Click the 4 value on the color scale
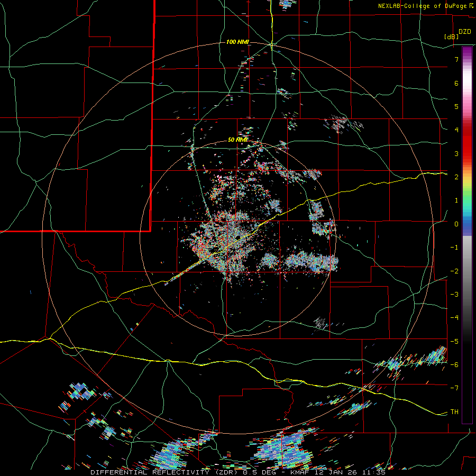This screenshot has width=476, height=476. pos(456,130)
